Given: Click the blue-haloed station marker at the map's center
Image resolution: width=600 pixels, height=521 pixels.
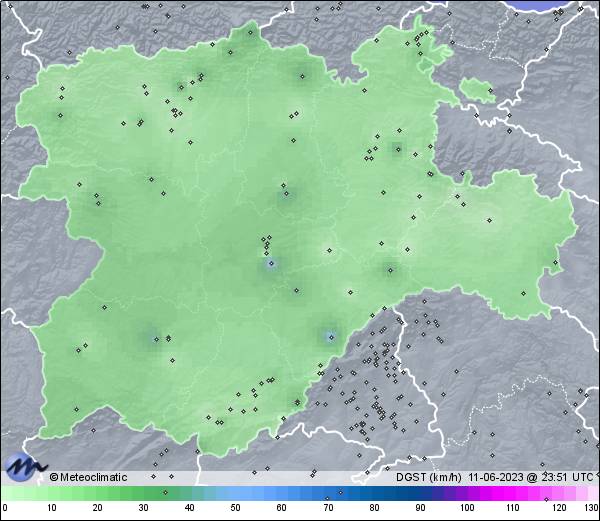Looking at the screenshot, I should pos(271,263).
